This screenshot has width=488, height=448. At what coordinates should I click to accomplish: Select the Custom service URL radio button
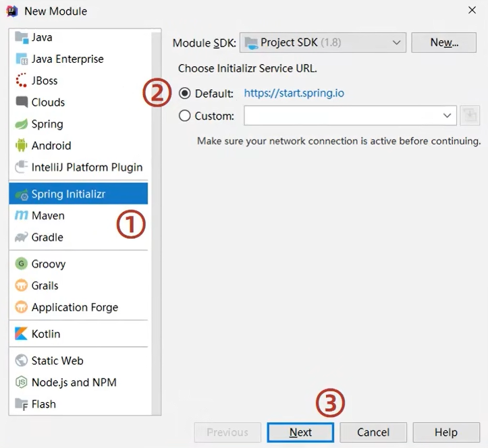pyautogui.click(x=184, y=116)
